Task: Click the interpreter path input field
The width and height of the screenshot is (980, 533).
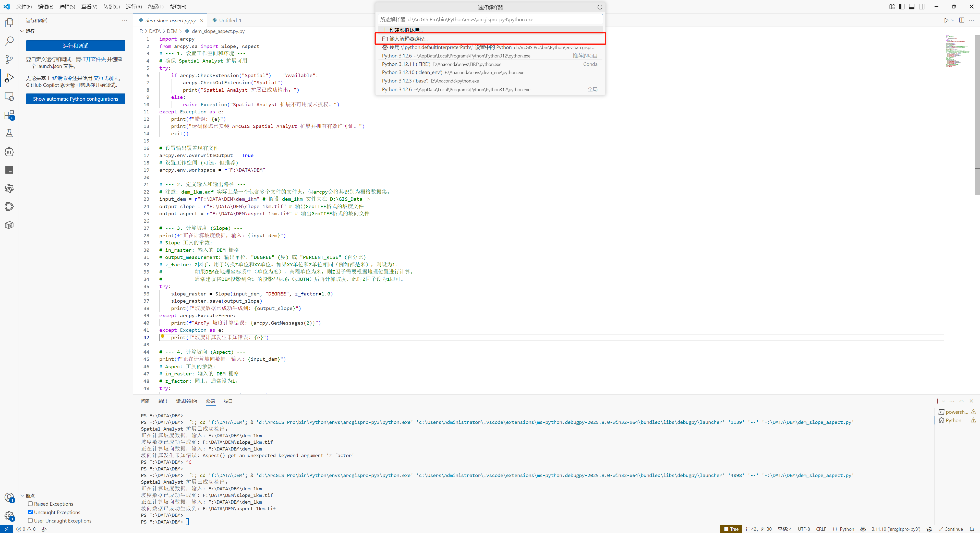Action: (490, 19)
